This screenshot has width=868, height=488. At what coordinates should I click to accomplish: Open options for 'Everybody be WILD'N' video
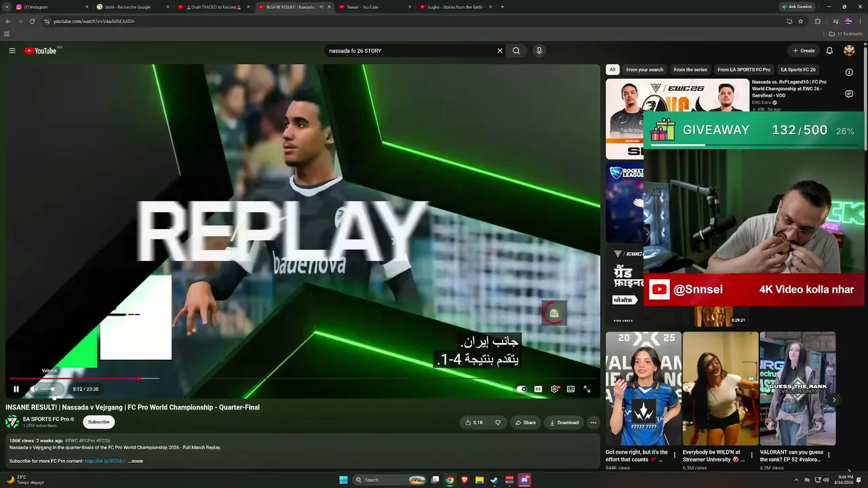(751, 455)
